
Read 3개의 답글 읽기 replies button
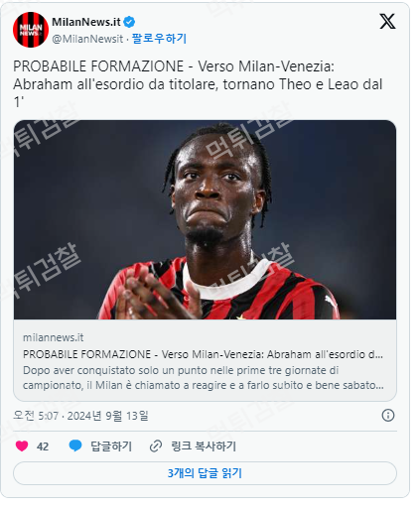tap(205, 473)
